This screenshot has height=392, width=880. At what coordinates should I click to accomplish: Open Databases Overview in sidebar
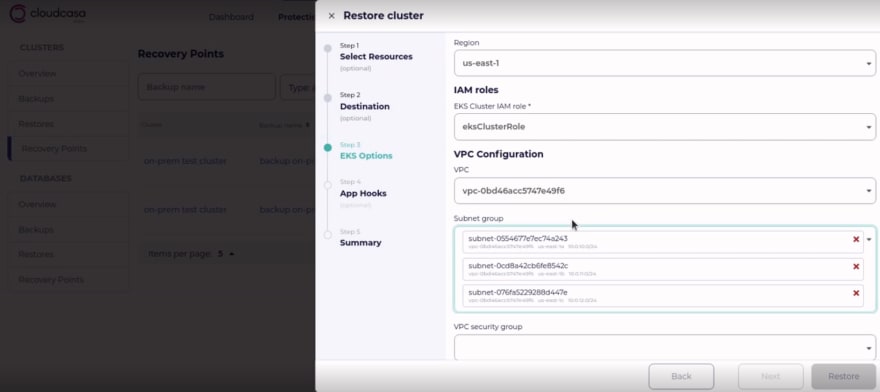point(67,204)
